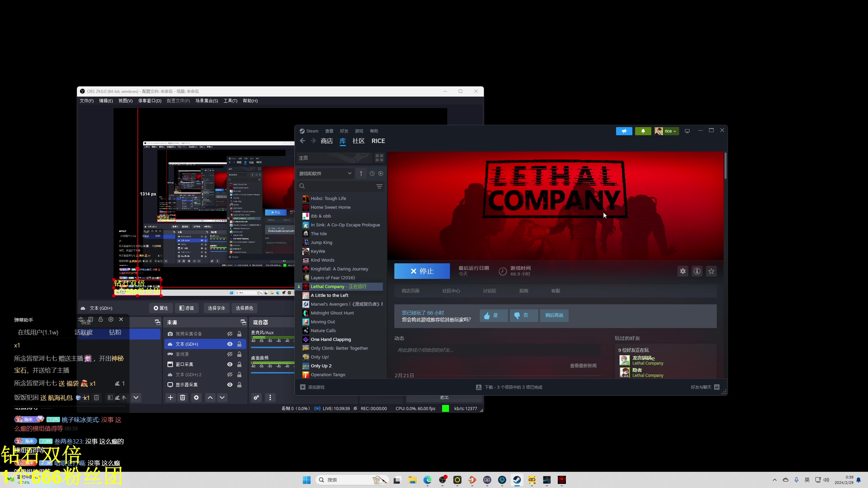Toggle lock on 显示器采集 source
868x488 pixels.
239,385
